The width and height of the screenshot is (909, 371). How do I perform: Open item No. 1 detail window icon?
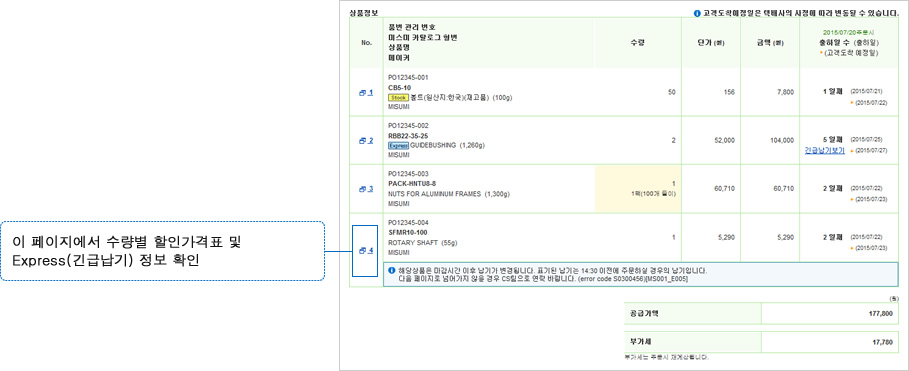tap(366, 92)
